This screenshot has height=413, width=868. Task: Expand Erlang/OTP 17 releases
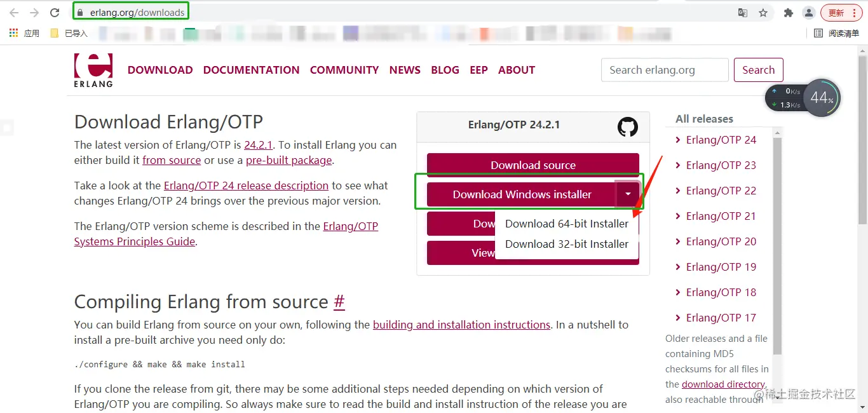click(x=716, y=318)
